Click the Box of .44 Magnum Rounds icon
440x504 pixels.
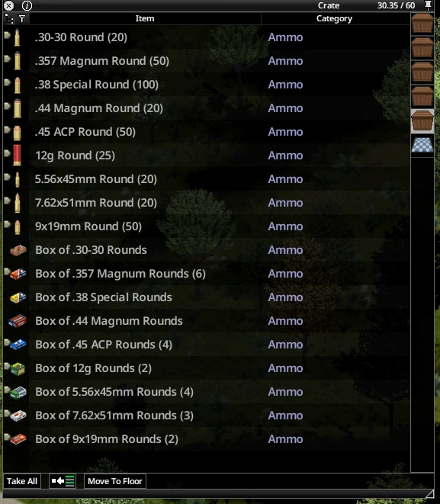(x=18, y=321)
